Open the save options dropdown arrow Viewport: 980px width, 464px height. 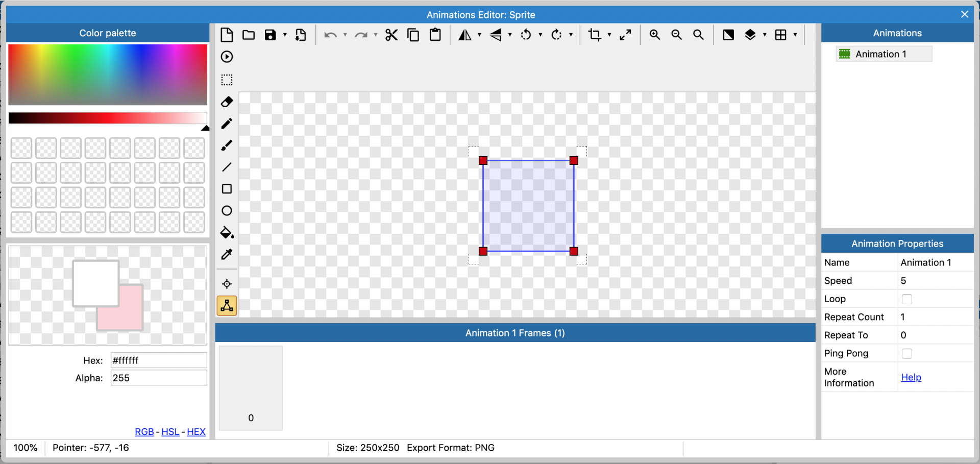(285, 35)
